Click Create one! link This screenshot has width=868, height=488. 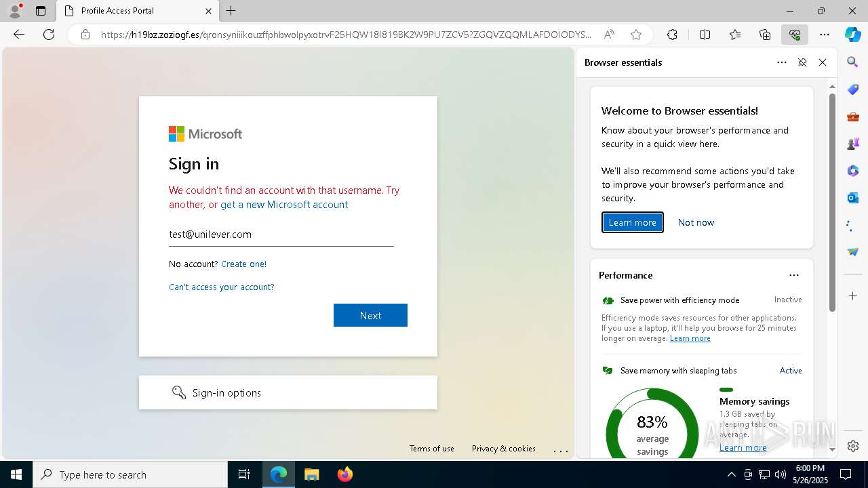pyautogui.click(x=243, y=264)
